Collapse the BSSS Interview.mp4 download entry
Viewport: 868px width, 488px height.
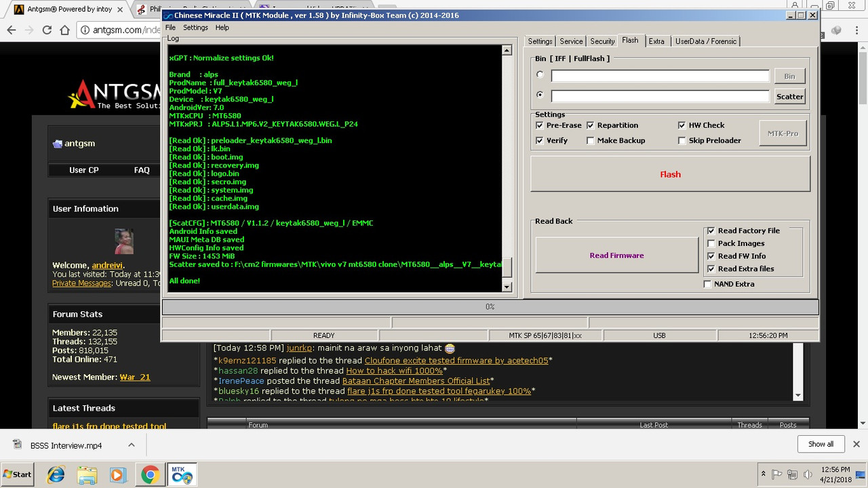click(x=133, y=444)
